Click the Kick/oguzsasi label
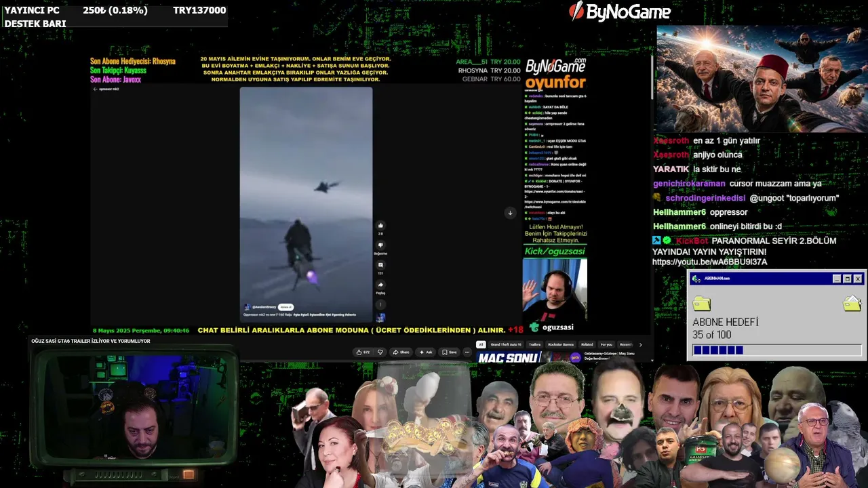Screen dimensions: 868x488 555,251
